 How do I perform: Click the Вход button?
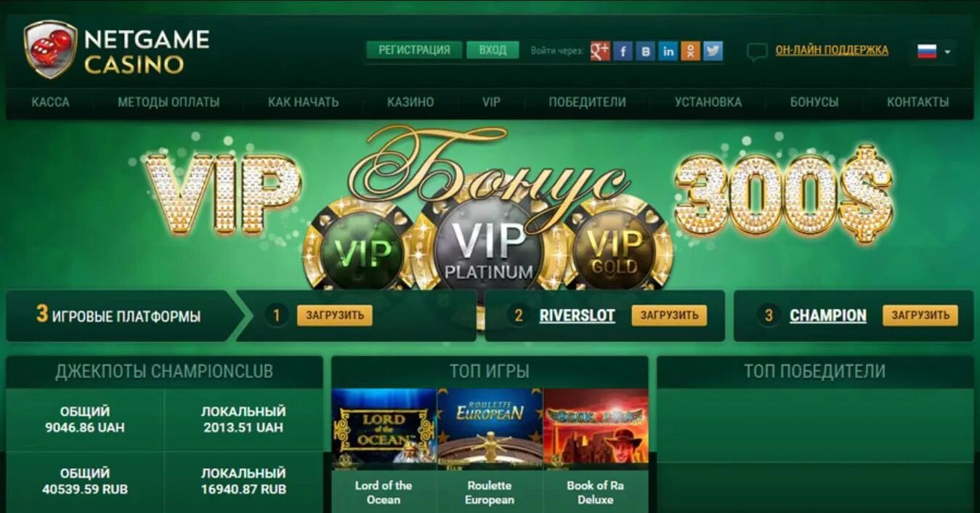click(493, 50)
